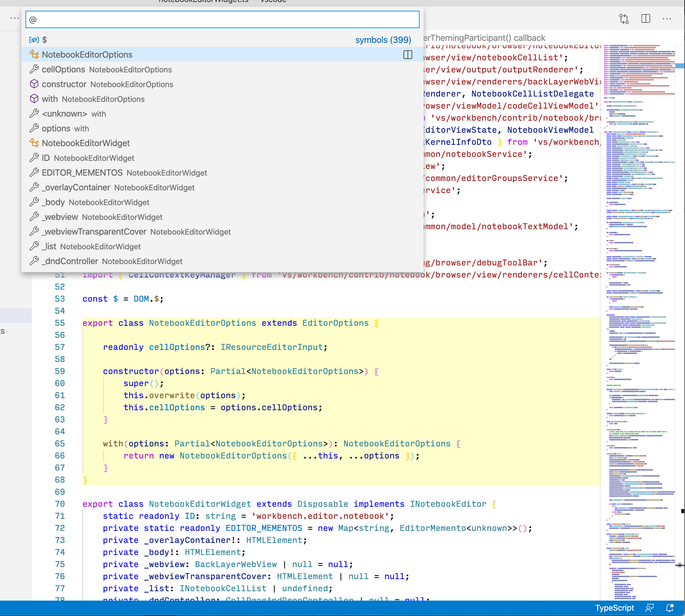Select the _dndController symbol entry
Image resolution: width=685 pixels, height=616 pixels.
(x=112, y=261)
